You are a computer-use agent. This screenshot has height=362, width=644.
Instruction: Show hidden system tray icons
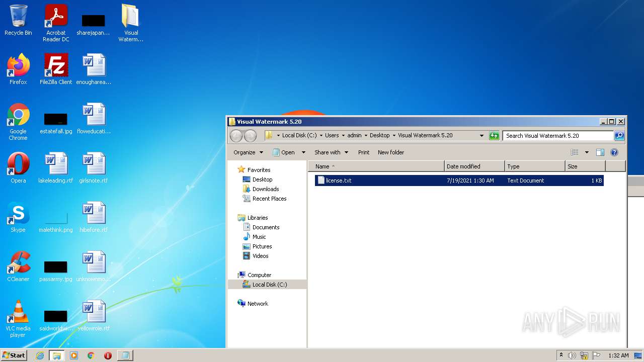[x=561, y=355]
